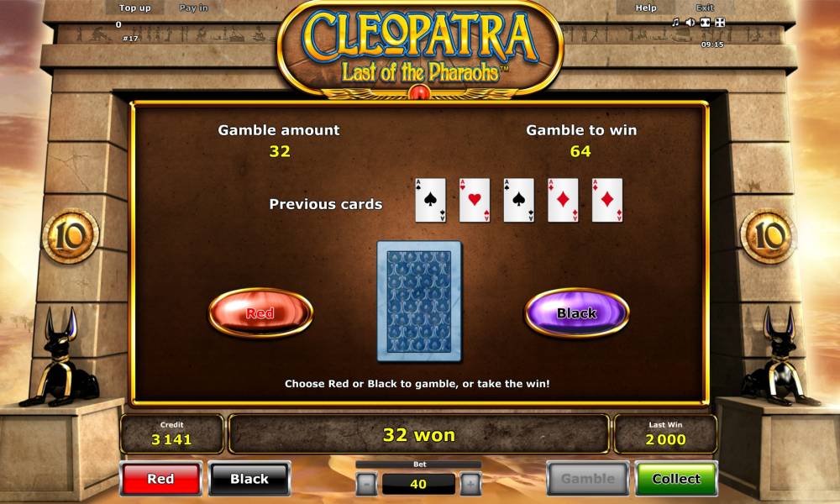Click Exit in the top bar
Image resolution: width=840 pixels, height=504 pixels.
(705, 8)
